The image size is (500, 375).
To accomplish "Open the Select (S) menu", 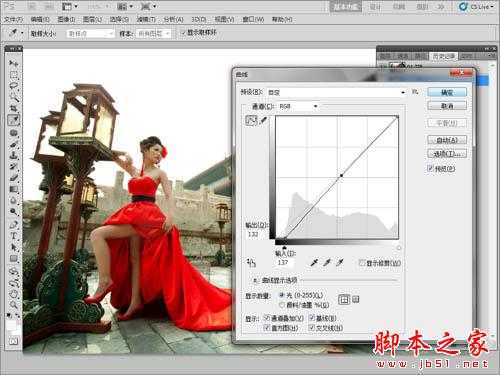I will [x=119, y=20].
